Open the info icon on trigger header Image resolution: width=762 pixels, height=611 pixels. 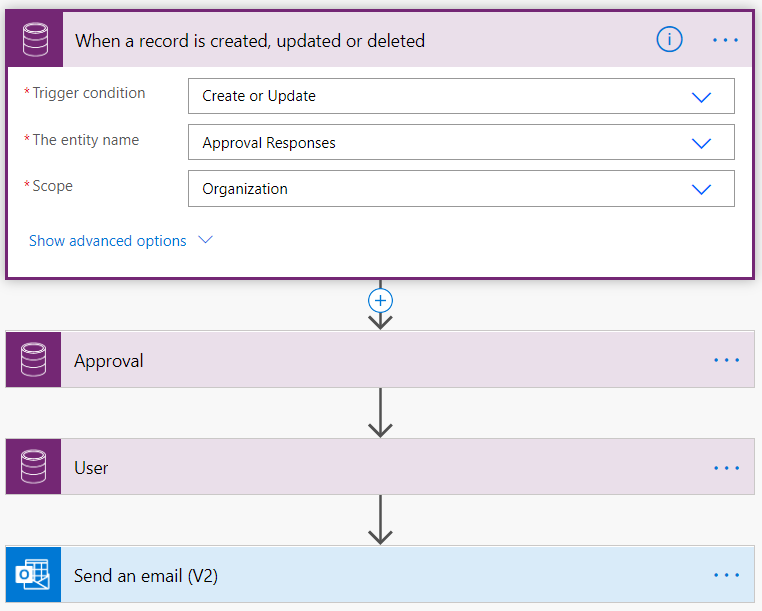[669, 39]
